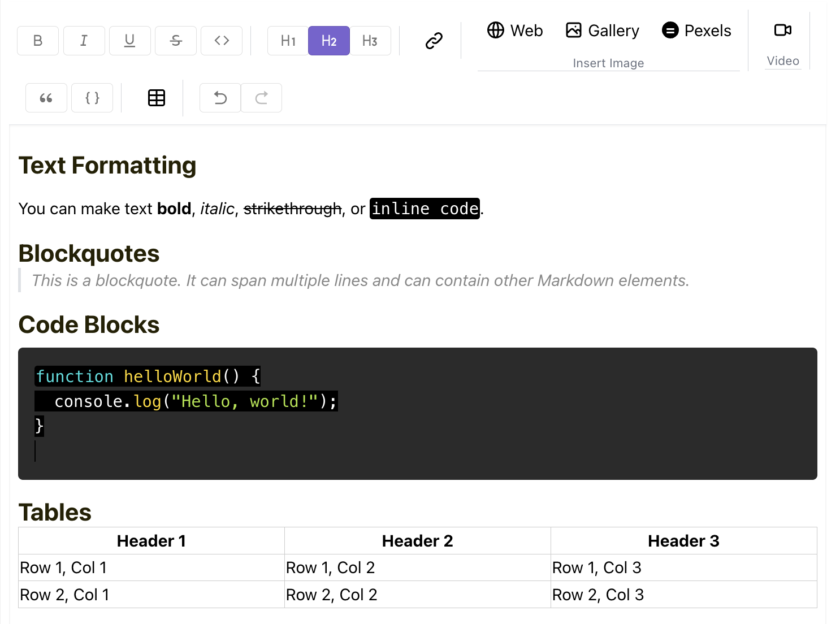
Task: Disable the active Heading 2 style
Action: point(328,40)
